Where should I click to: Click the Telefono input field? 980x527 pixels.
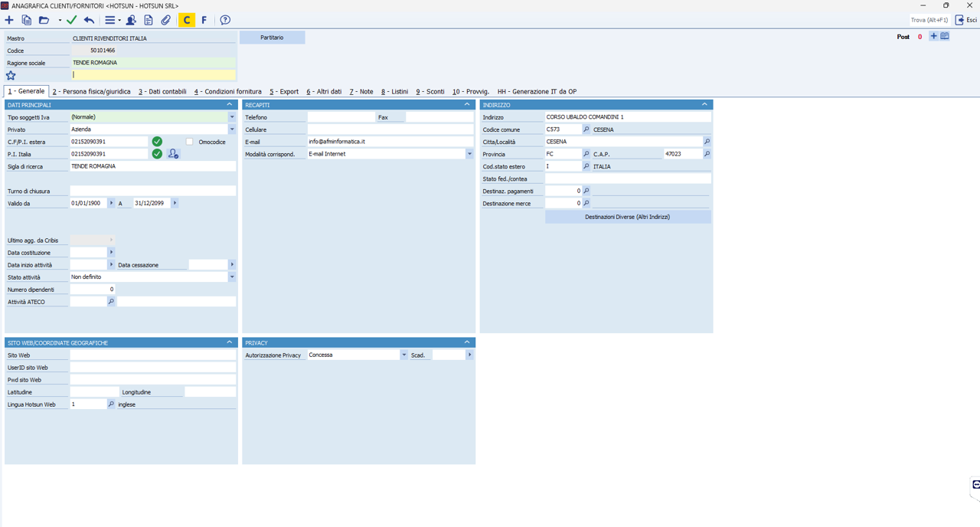coord(341,117)
